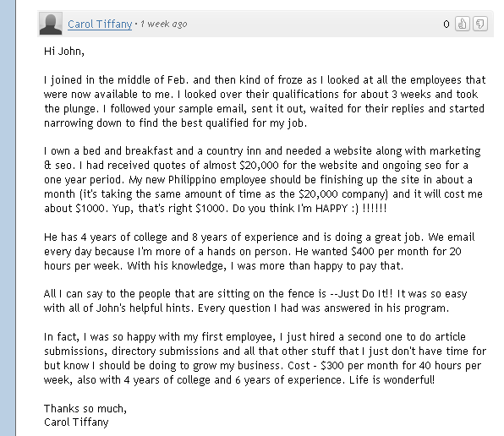The image size is (504, 436).
Task: Click the word "Philippino" in the comment
Action: point(192,180)
